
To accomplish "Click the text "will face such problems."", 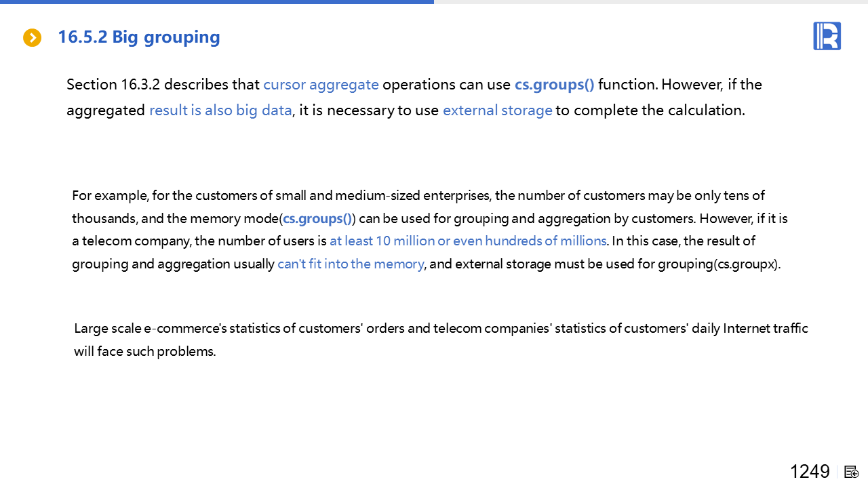I will tap(144, 352).
